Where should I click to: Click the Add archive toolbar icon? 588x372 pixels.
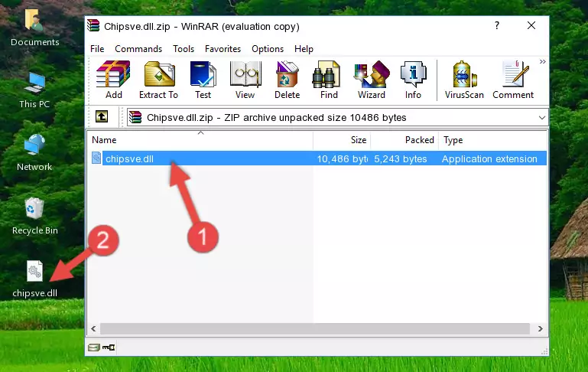coord(113,80)
